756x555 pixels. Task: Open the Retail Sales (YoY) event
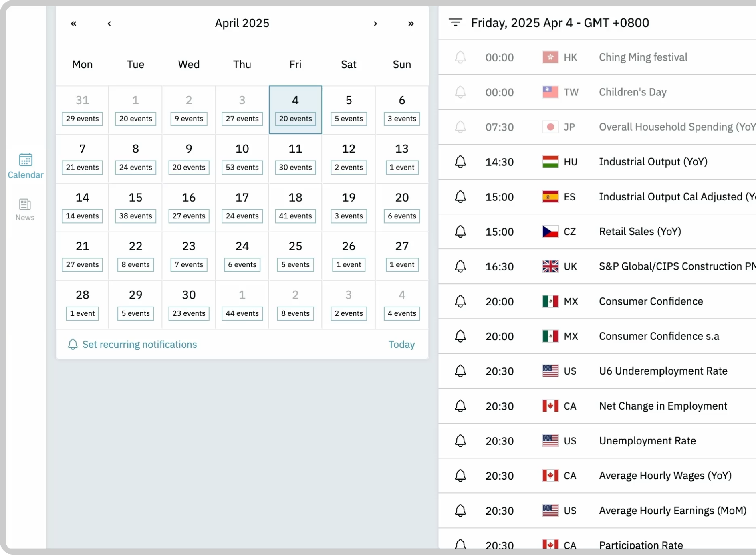tap(640, 232)
